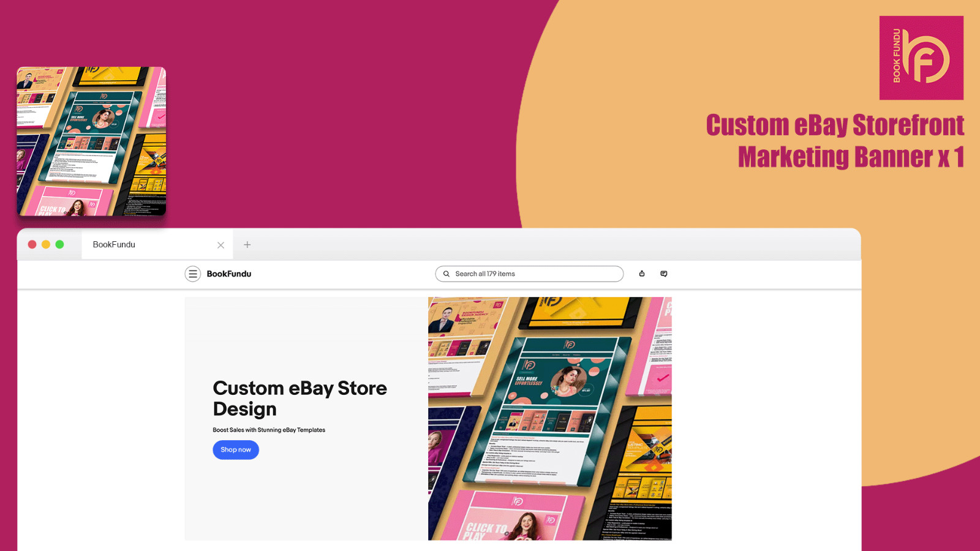Open the hamburger navigation menu
The image size is (980, 551).
(193, 274)
